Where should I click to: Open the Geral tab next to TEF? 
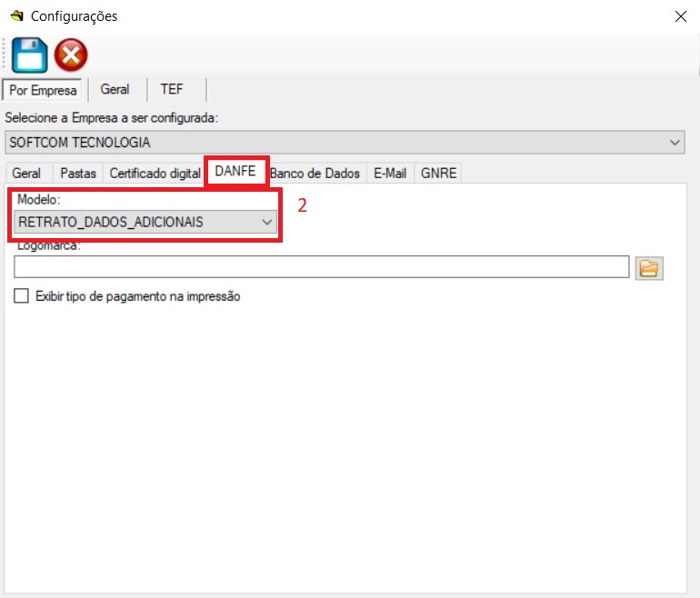pyautogui.click(x=115, y=89)
